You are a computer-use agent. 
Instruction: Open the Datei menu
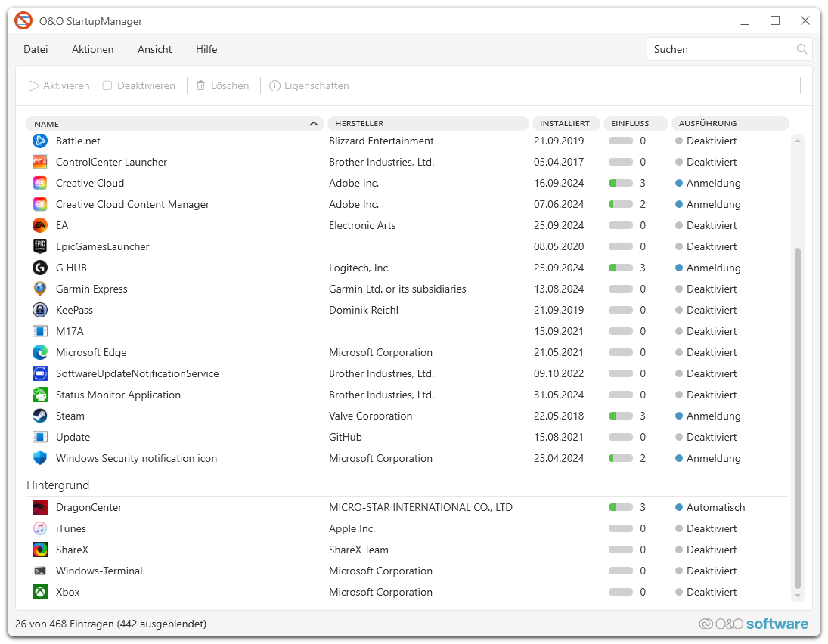tap(36, 49)
